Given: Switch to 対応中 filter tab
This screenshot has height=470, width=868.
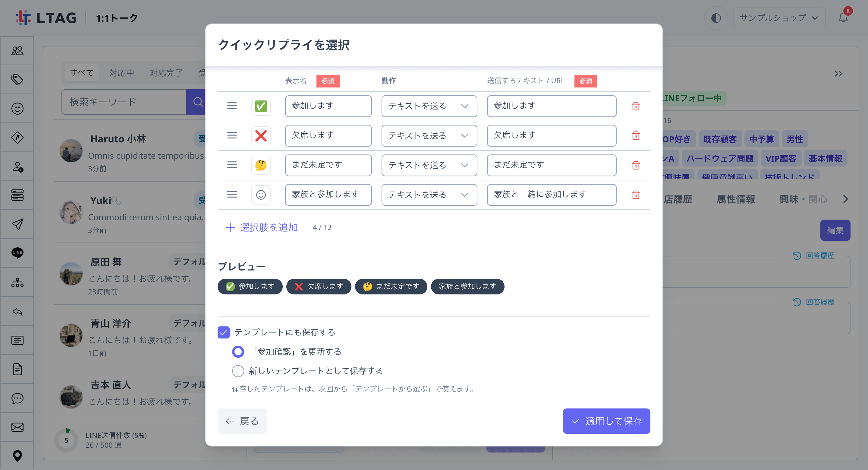Looking at the screenshot, I should click(122, 72).
